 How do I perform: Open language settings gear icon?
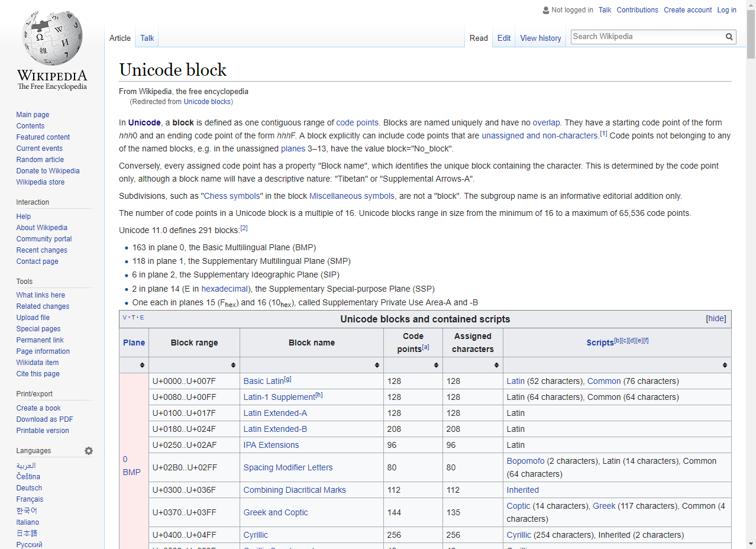coord(89,451)
